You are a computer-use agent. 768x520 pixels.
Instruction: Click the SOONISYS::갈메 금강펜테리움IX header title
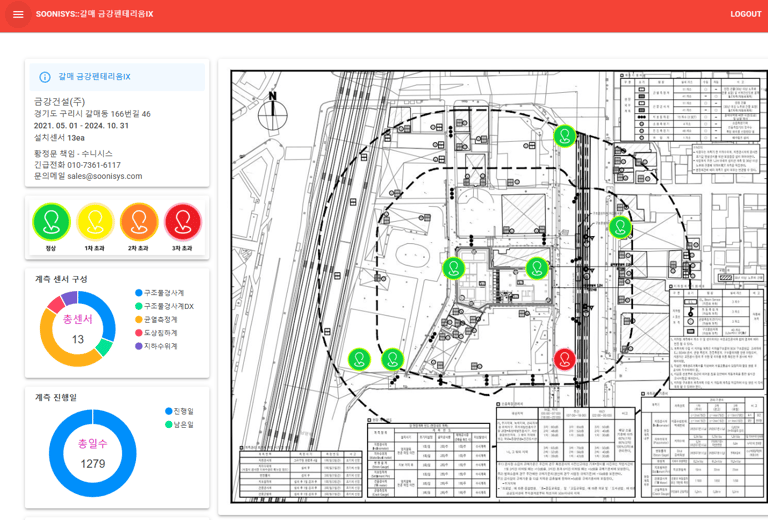(x=95, y=14)
